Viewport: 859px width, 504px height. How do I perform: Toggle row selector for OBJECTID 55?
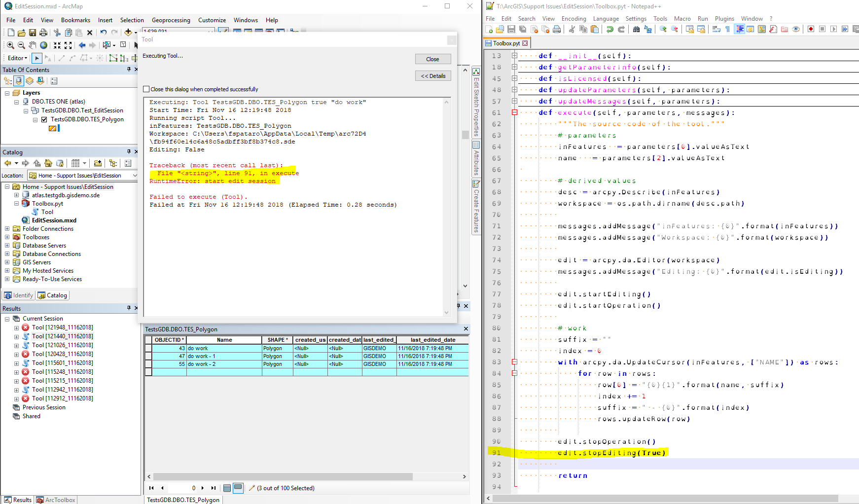point(148,364)
